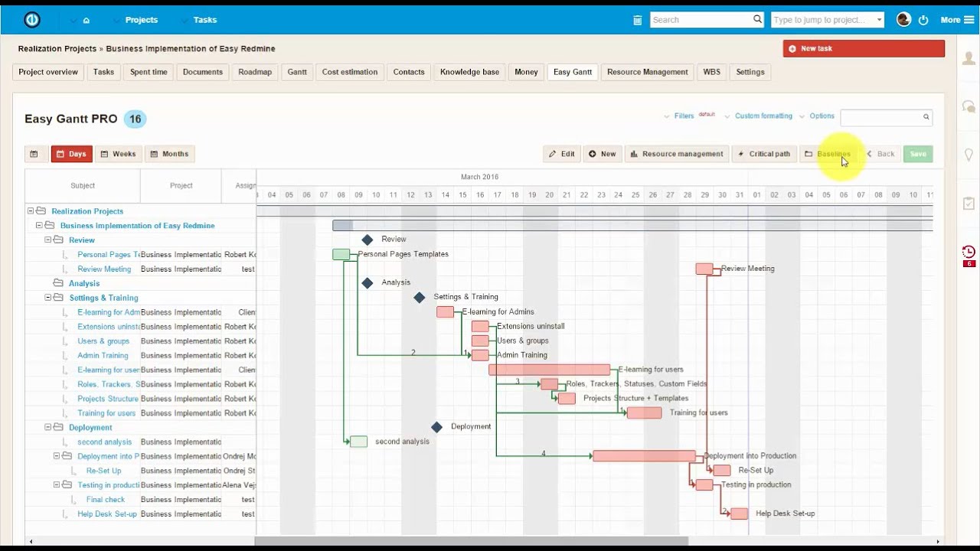Screen dimensions: 980x551
Task: Open the Tasks top menu
Action: coord(204,20)
